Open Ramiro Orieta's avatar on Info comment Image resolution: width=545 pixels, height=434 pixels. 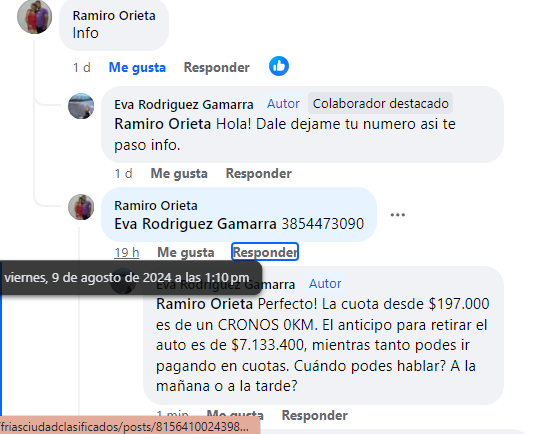tap(34, 16)
